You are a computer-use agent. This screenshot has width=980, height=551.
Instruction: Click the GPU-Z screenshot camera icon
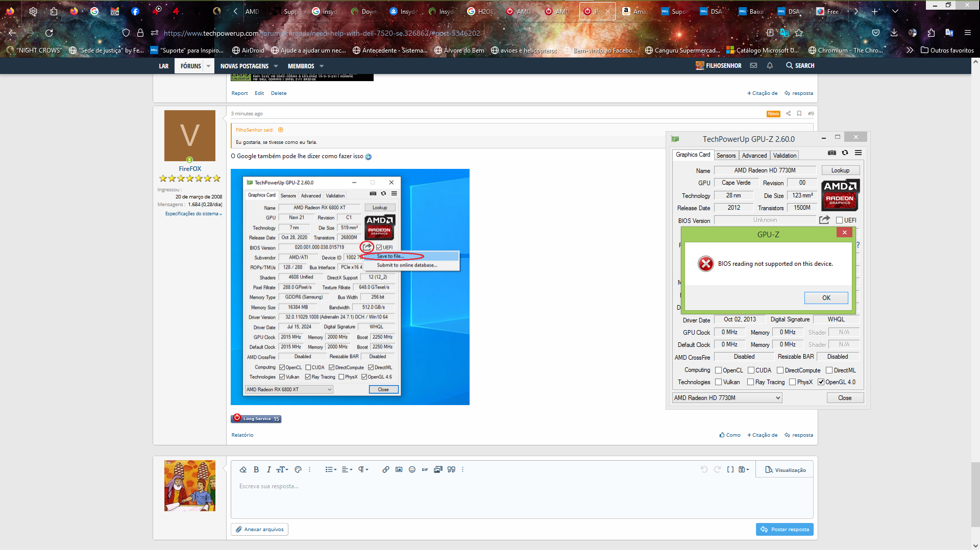(832, 153)
